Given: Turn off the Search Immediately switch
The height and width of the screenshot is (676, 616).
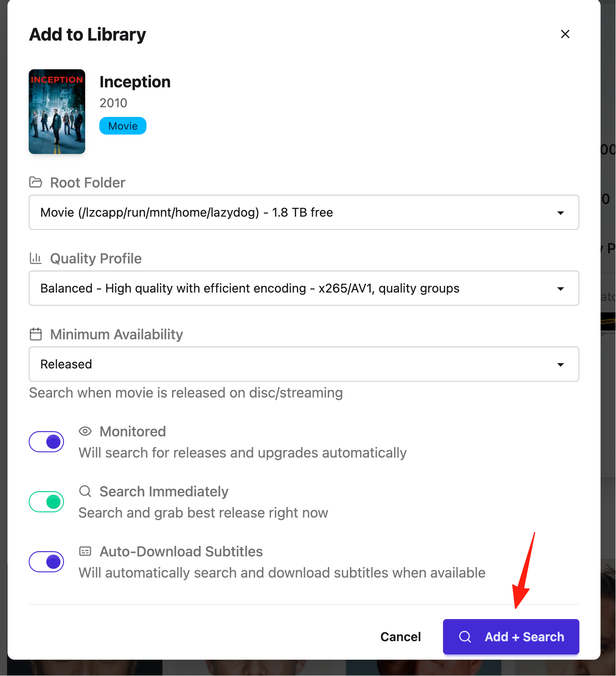Looking at the screenshot, I should [x=46, y=502].
